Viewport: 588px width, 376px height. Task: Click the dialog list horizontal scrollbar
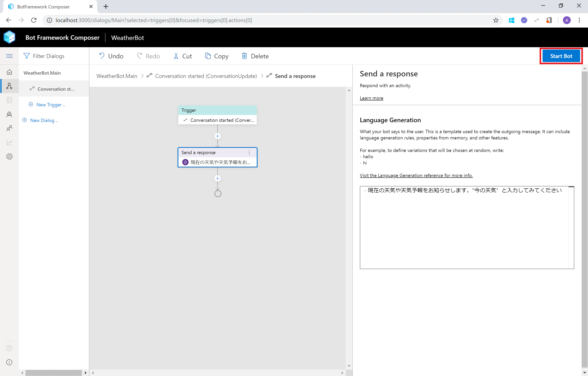(54, 373)
